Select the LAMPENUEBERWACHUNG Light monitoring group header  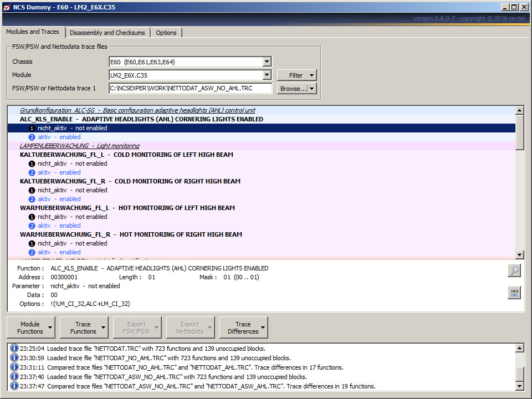point(261,146)
